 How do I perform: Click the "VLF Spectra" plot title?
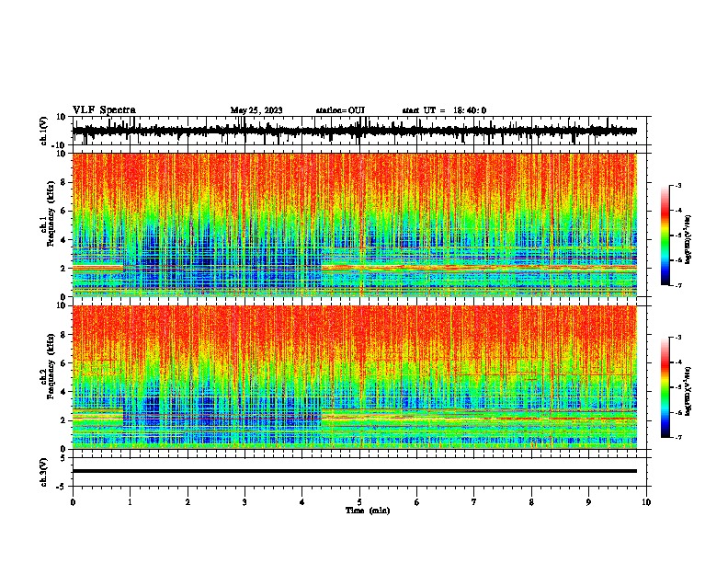coord(104,110)
